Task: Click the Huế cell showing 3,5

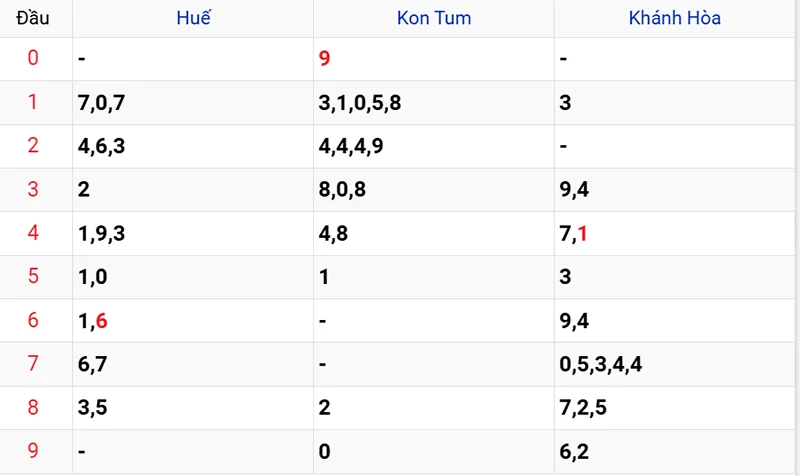Action: [x=92, y=408]
